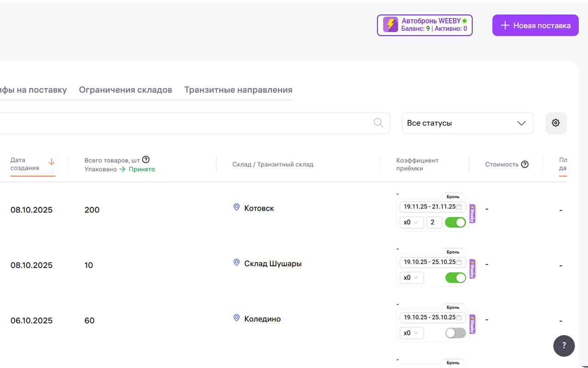The image size is (588, 368).
Task: Click the location pin beside Склад Шушары
Action: click(237, 263)
